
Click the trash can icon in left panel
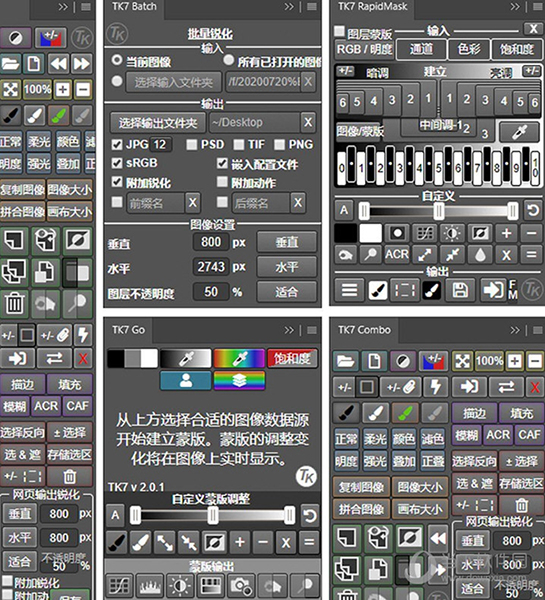tap(15, 304)
